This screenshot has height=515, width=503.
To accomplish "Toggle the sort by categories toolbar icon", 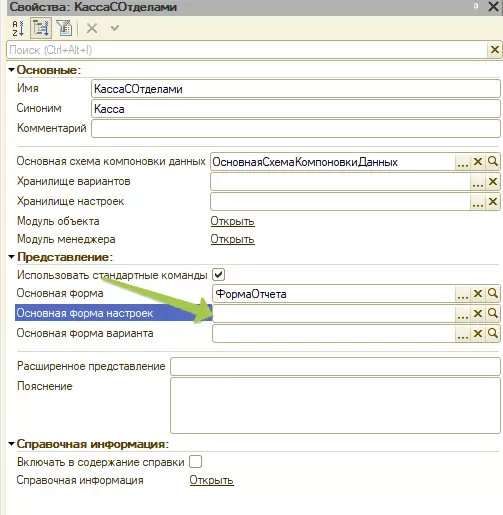I will pyautogui.click(x=41, y=28).
